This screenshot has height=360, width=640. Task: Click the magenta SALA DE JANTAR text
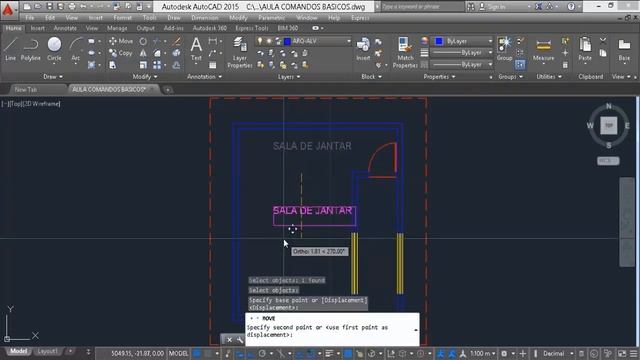pyautogui.click(x=312, y=211)
